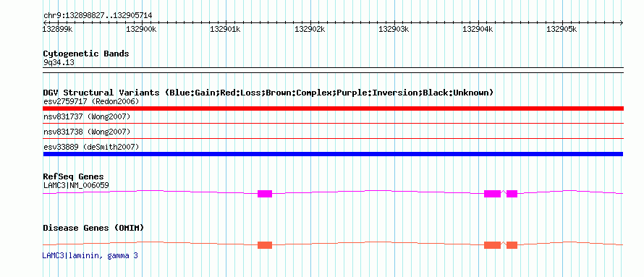Open nsv831737 (Wong2007) variant label

coord(87,117)
